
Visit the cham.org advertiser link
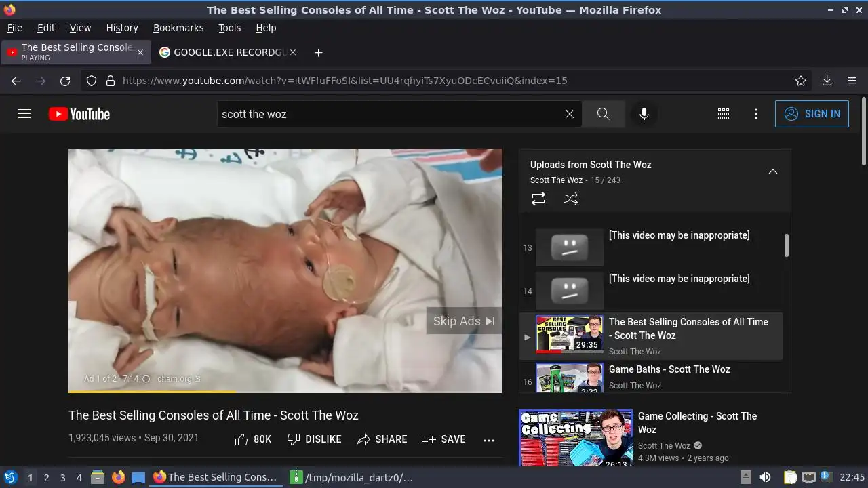point(178,379)
